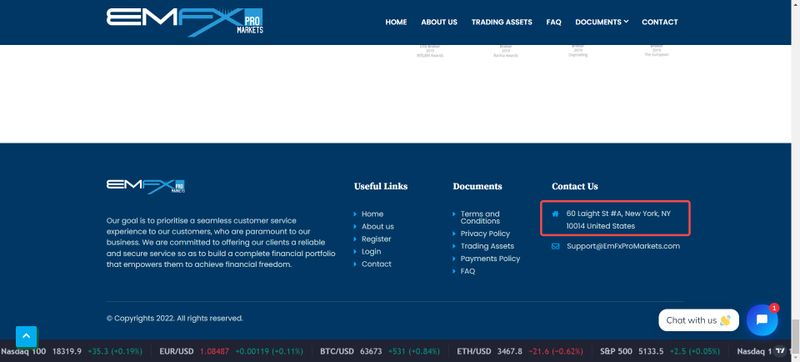Click the Documents footer heading

coord(477,187)
